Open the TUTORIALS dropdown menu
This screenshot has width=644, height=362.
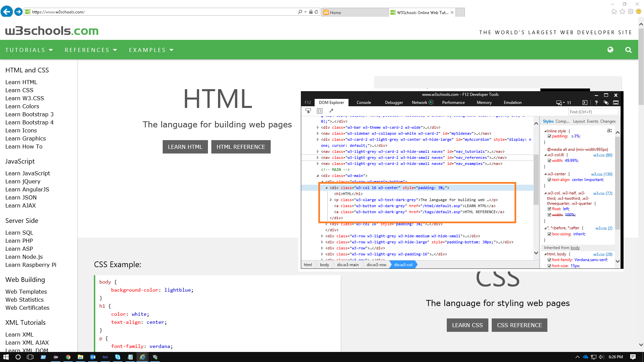(x=29, y=50)
